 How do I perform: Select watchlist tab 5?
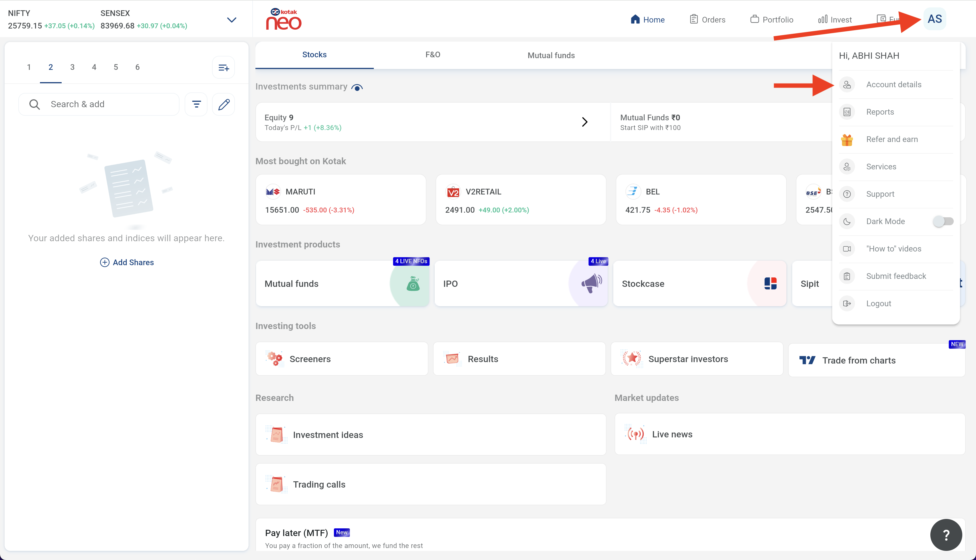pyautogui.click(x=116, y=67)
